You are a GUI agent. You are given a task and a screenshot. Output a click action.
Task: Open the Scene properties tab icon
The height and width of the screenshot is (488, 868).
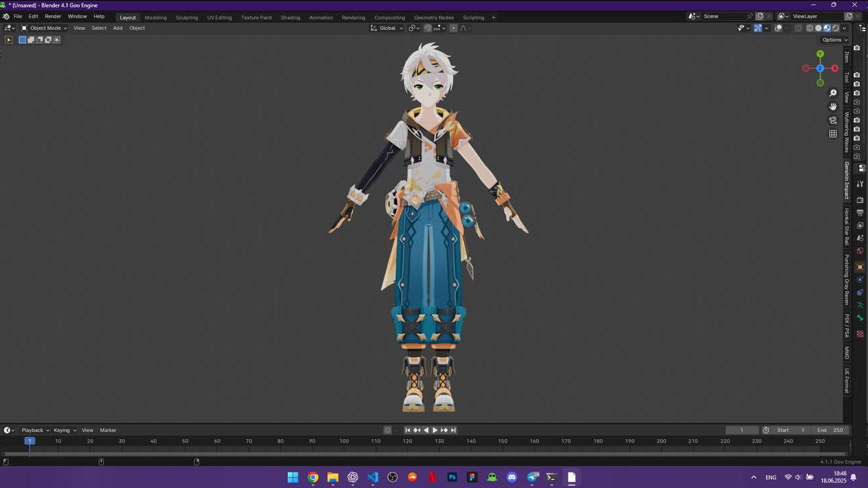[x=860, y=238]
